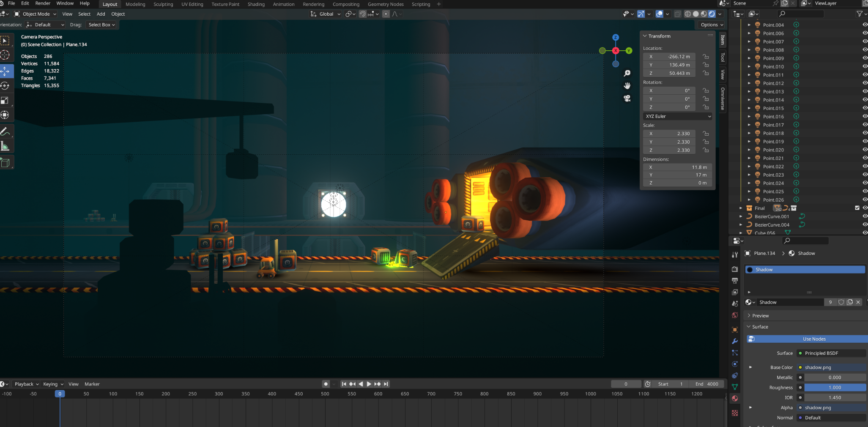Click the Options button in viewport header
The width and height of the screenshot is (868, 427).
point(712,25)
